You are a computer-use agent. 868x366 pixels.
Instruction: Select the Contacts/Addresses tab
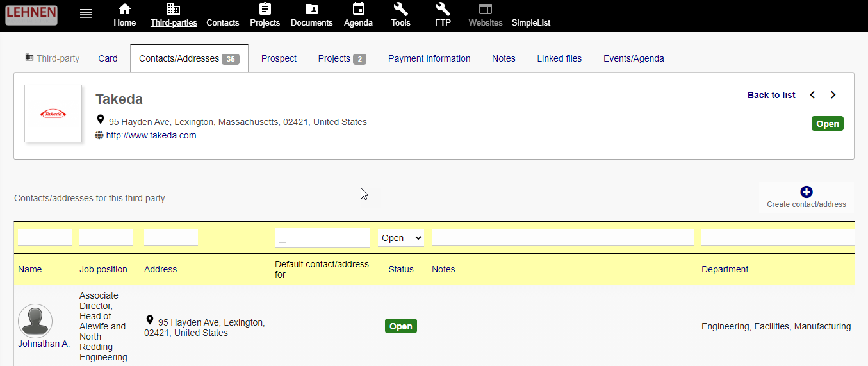(x=189, y=58)
